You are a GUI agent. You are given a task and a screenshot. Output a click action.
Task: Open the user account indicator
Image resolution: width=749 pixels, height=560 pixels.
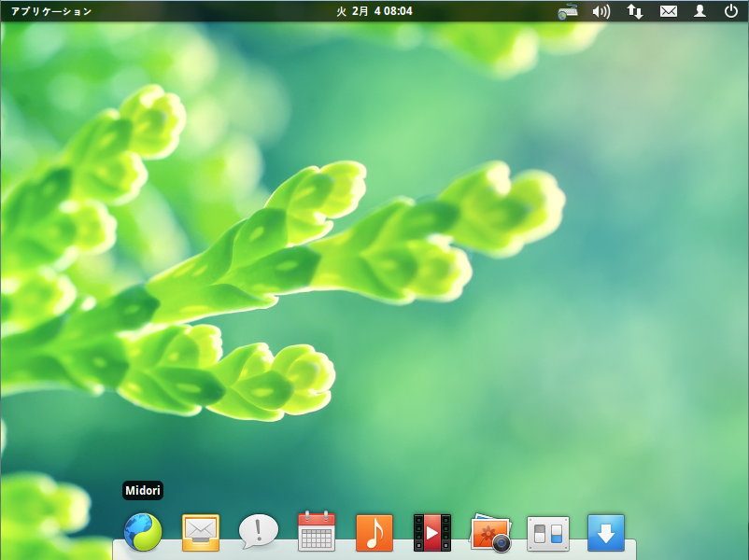point(700,11)
